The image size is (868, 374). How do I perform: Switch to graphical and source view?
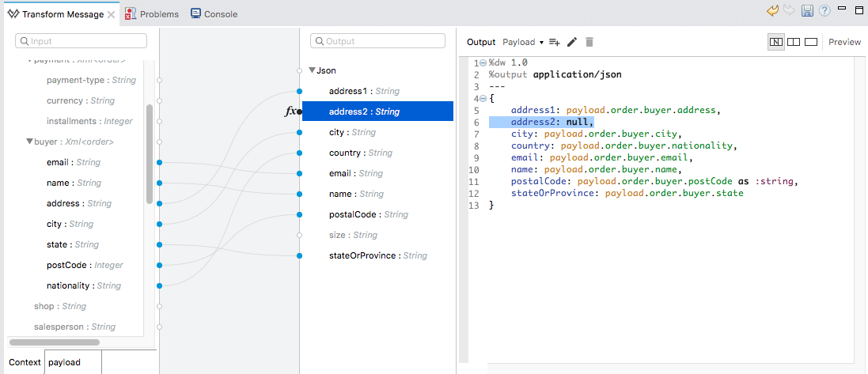tap(775, 42)
